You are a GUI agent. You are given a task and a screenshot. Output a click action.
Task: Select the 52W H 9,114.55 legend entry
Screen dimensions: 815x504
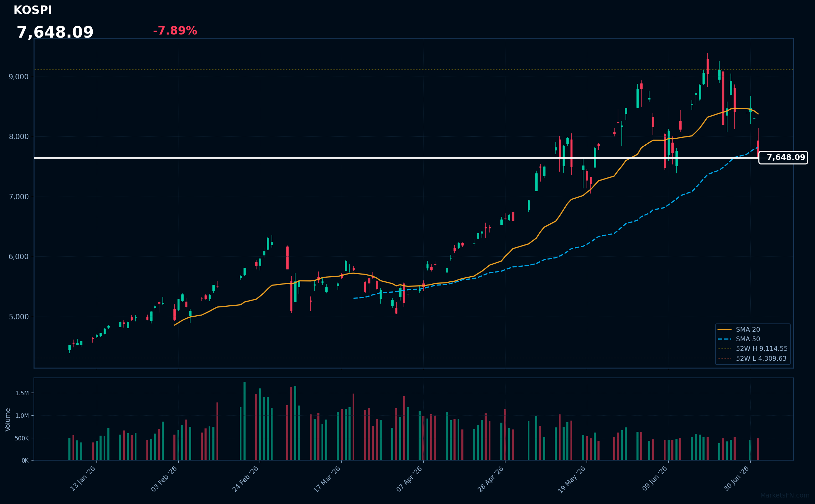coord(752,348)
